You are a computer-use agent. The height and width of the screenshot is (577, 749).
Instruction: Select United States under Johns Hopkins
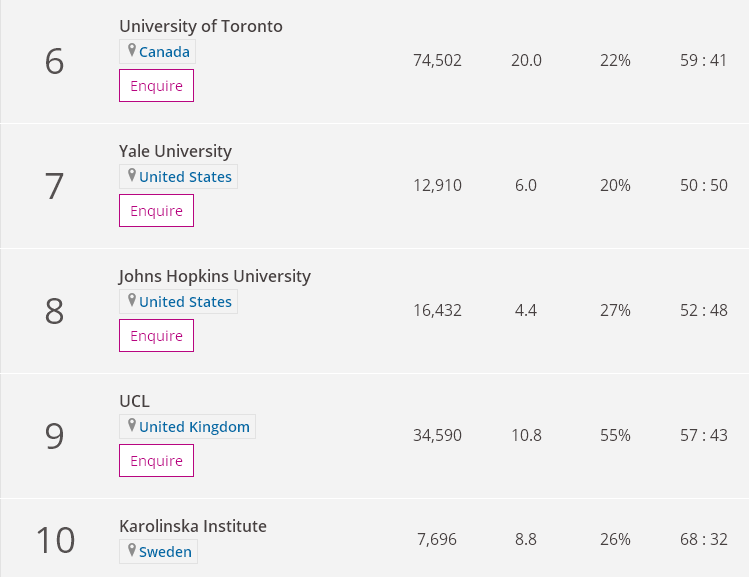(x=185, y=302)
